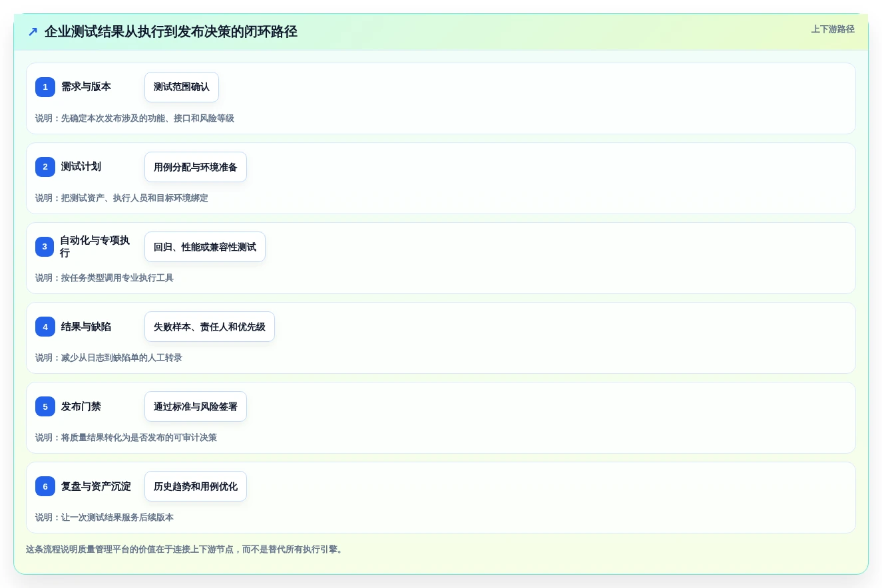Click the step 3 number badge
This screenshot has height=588, width=882.
coord(45,247)
